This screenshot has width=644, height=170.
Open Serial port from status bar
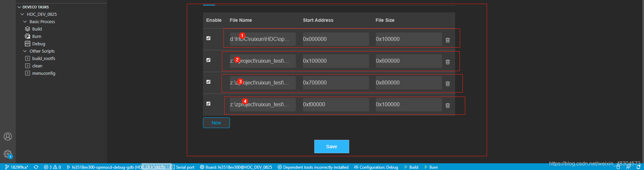click(183, 167)
